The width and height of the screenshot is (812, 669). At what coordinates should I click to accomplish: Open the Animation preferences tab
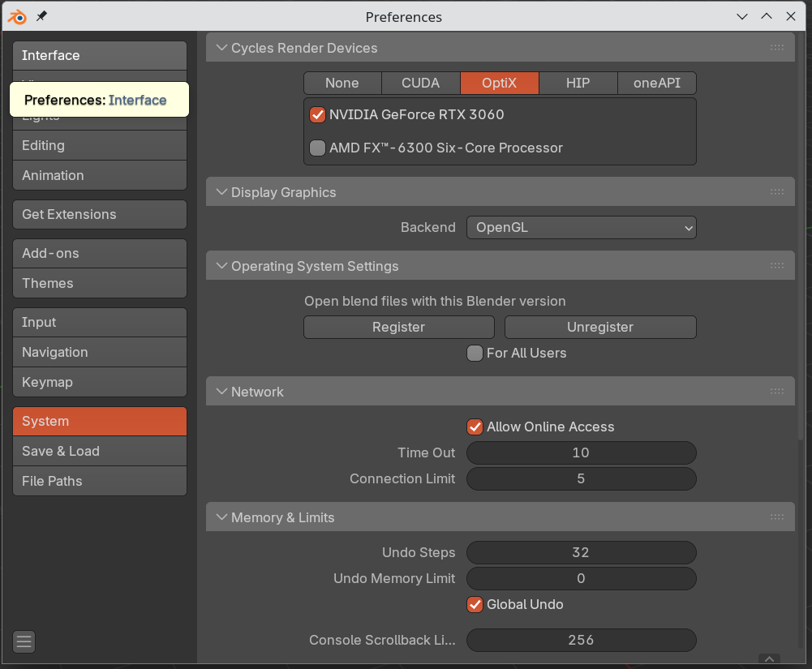[x=100, y=175]
